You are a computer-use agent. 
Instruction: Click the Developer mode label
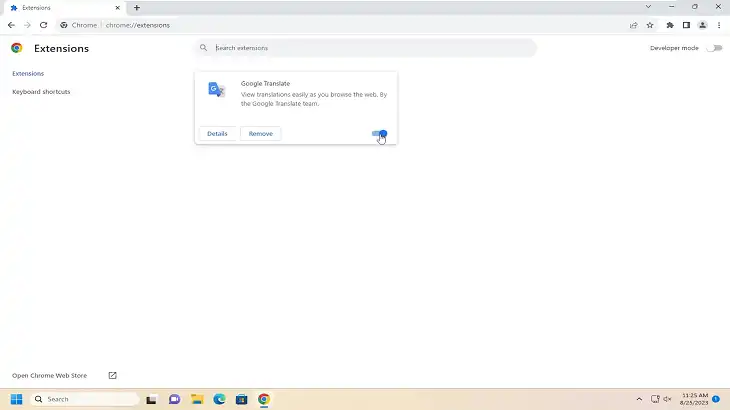tap(674, 48)
